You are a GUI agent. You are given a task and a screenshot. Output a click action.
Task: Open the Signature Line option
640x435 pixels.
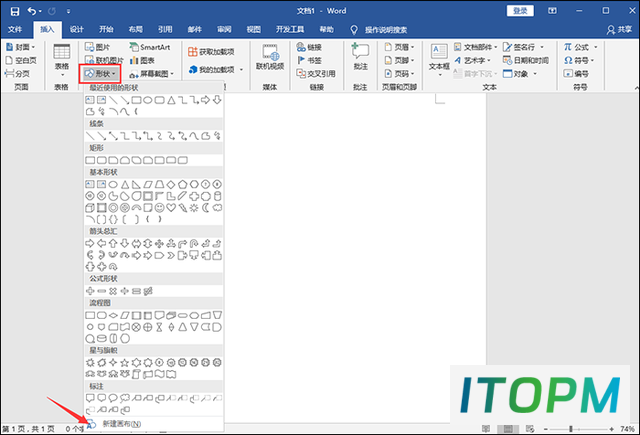tap(523, 47)
